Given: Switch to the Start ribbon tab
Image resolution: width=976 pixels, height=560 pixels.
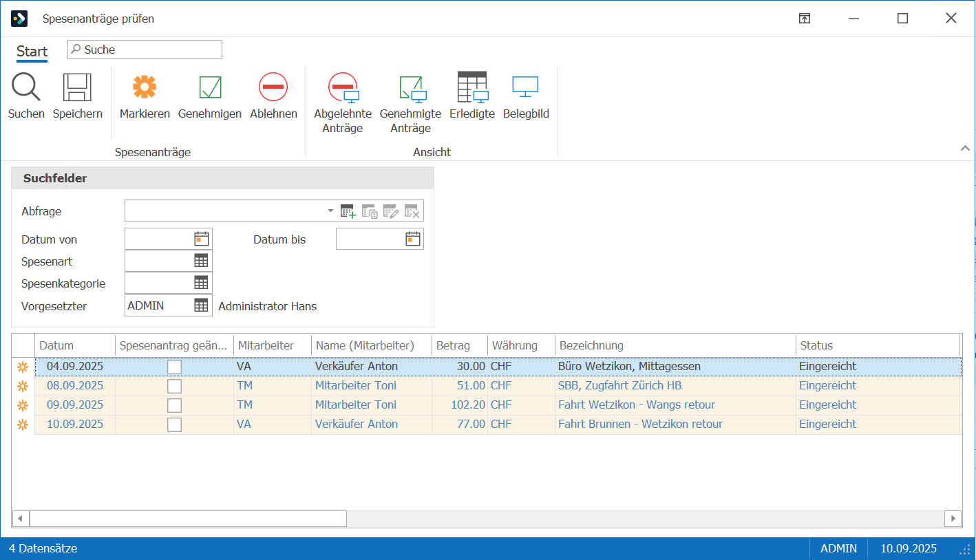Looking at the screenshot, I should tap(32, 52).
